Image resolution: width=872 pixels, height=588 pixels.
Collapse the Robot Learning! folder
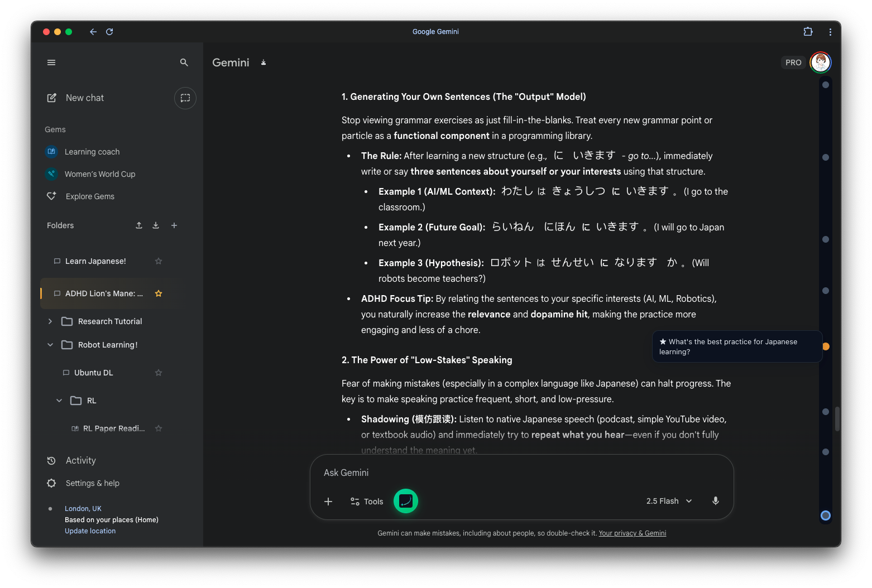point(50,344)
